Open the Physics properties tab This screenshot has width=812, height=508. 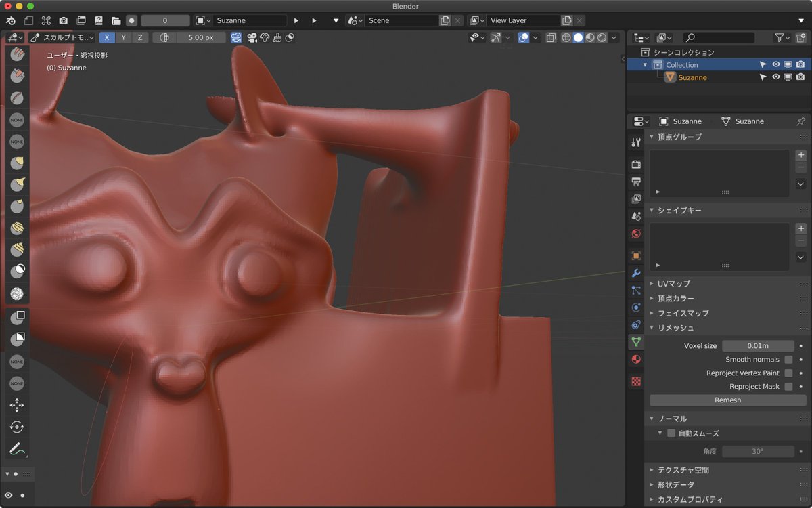(636, 308)
